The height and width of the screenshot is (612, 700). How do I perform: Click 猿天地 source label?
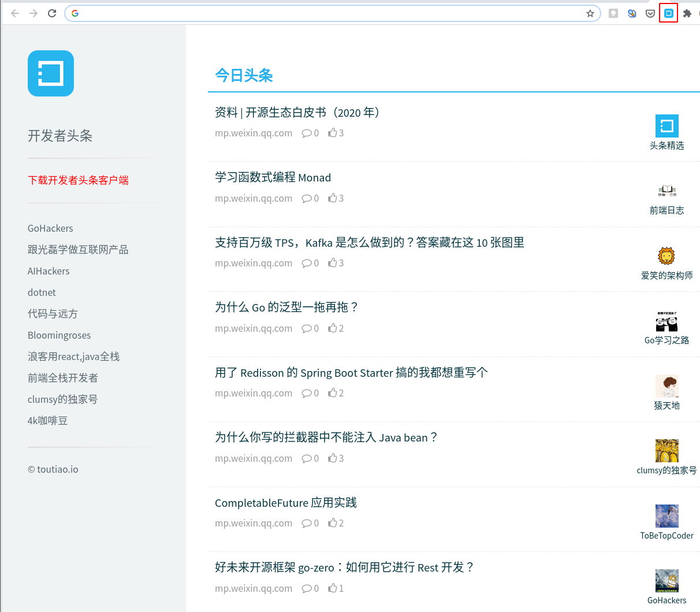click(667, 406)
